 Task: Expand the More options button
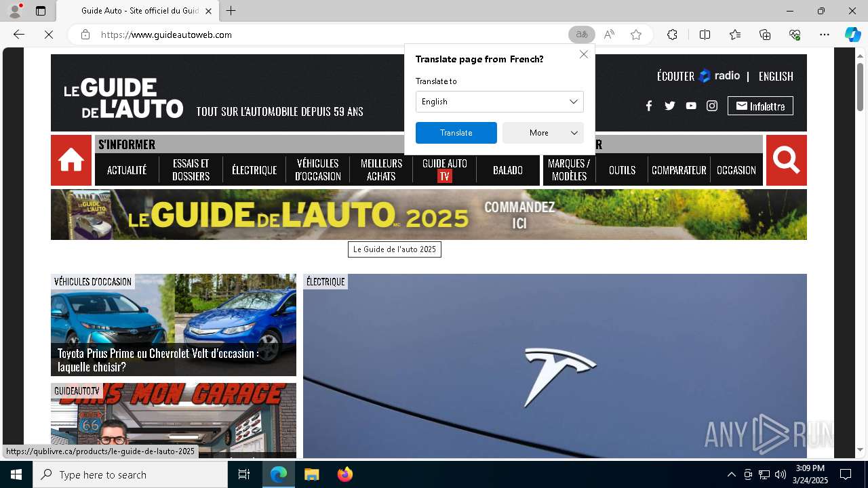pos(543,133)
